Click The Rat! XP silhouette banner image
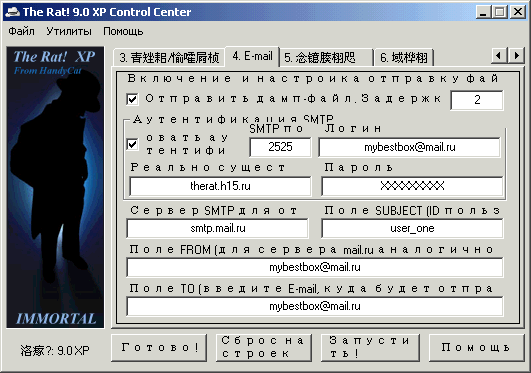The height and width of the screenshot is (373, 531). [55, 187]
